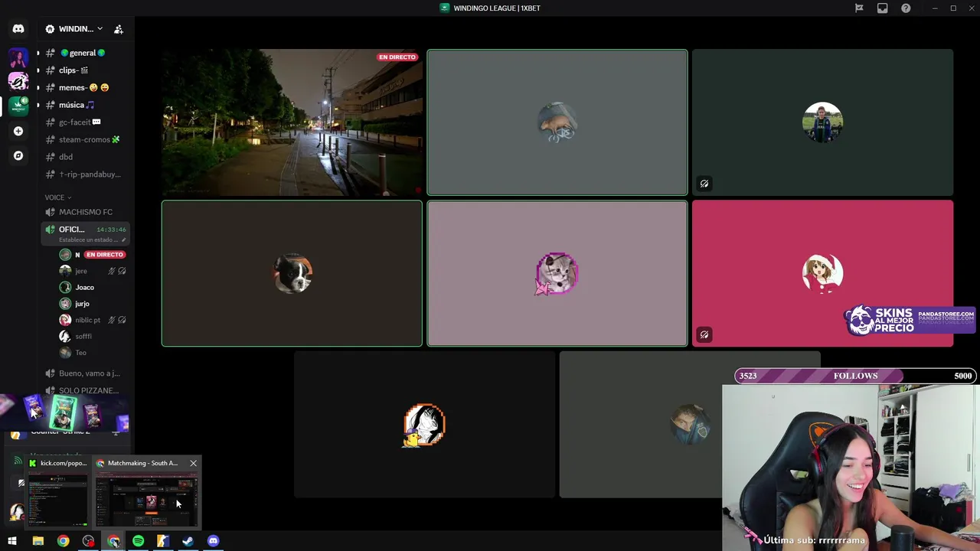
Task: Select the OFICI... voice channel
Action: (85, 233)
